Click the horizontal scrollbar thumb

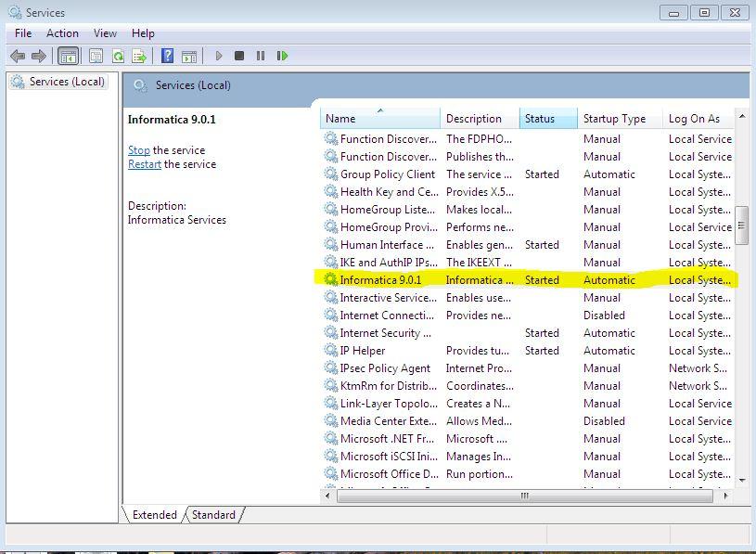pos(525,496)
